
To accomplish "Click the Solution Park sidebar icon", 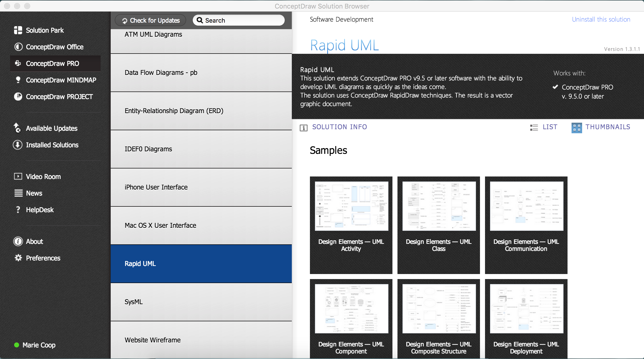I will 18,30.
